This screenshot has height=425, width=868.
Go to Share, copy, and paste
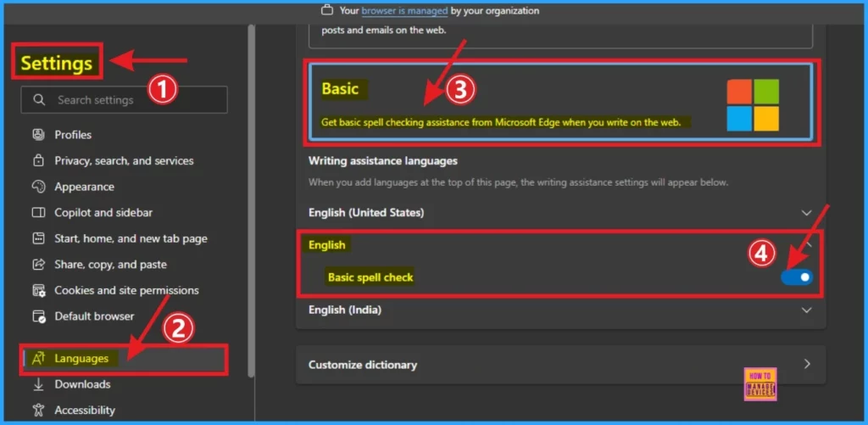111,265
